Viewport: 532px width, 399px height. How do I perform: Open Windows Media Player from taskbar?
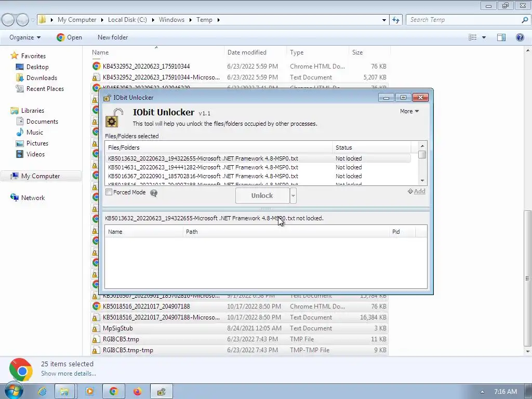click(89, 392)
